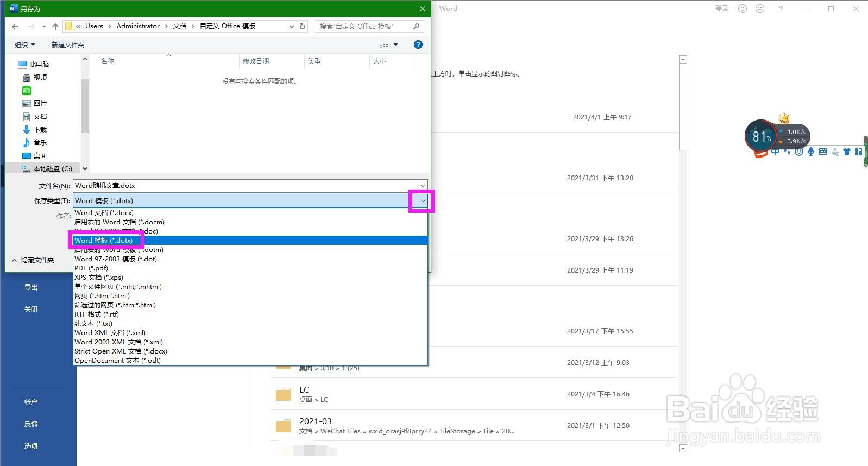Choose Strict Open XML 文档 (*.docx)
The image size is (868, 466).
250,351
